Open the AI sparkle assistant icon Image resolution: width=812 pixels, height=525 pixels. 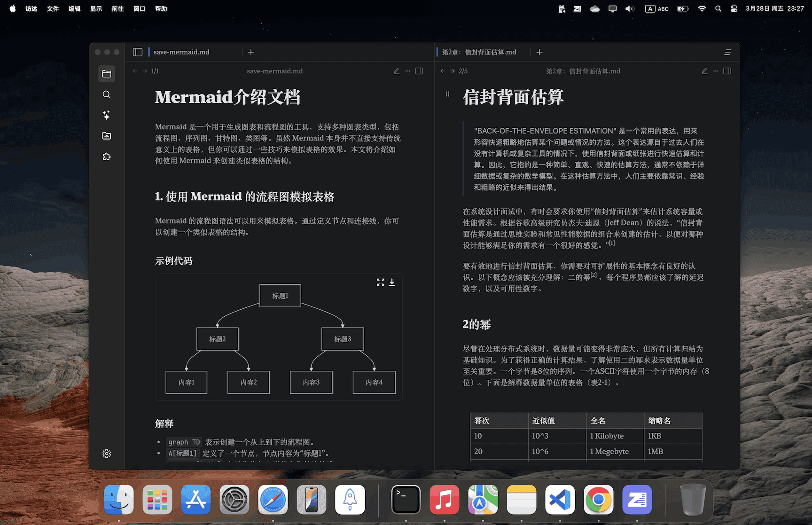pyautogui.click(x=107, y=115)
